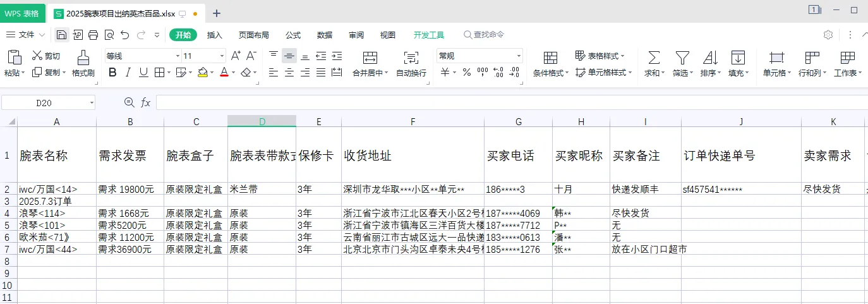
Task: Click the Undo arrow
Action: 124,35
